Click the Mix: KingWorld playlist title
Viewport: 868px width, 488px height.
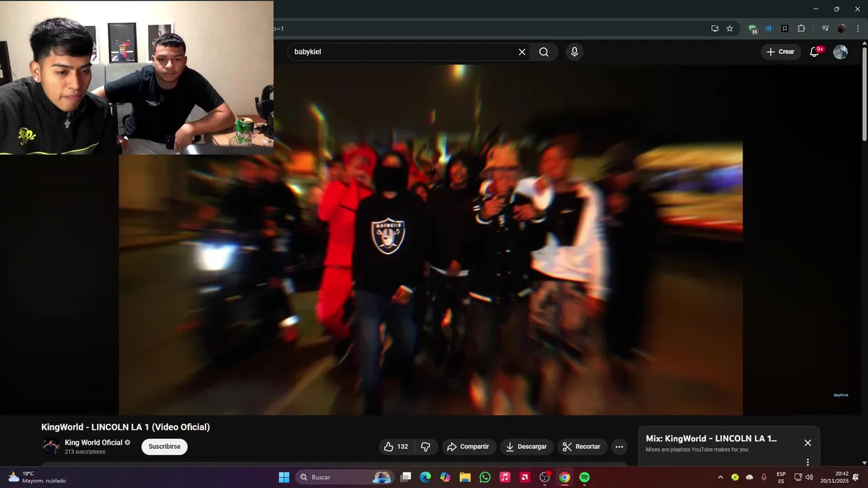[x=711, y=439]
